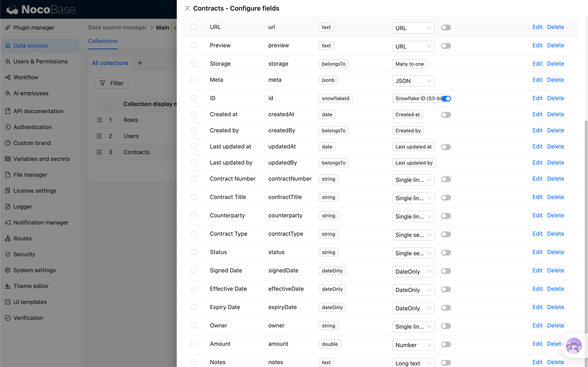This screenshot has height=367, width=588.
Task: Select the Collections tab
Action: tap(103, 41)
